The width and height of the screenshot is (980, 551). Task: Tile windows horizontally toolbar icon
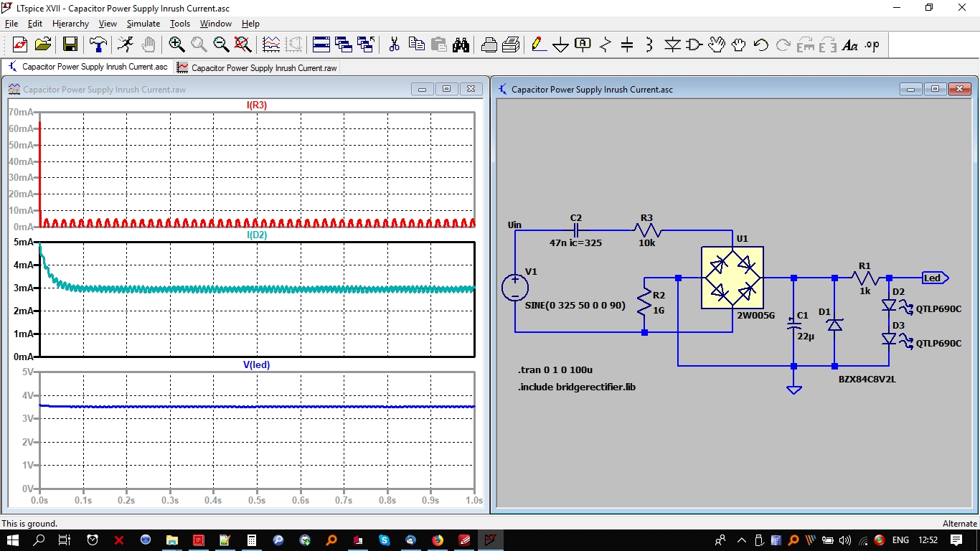(321, 44)
